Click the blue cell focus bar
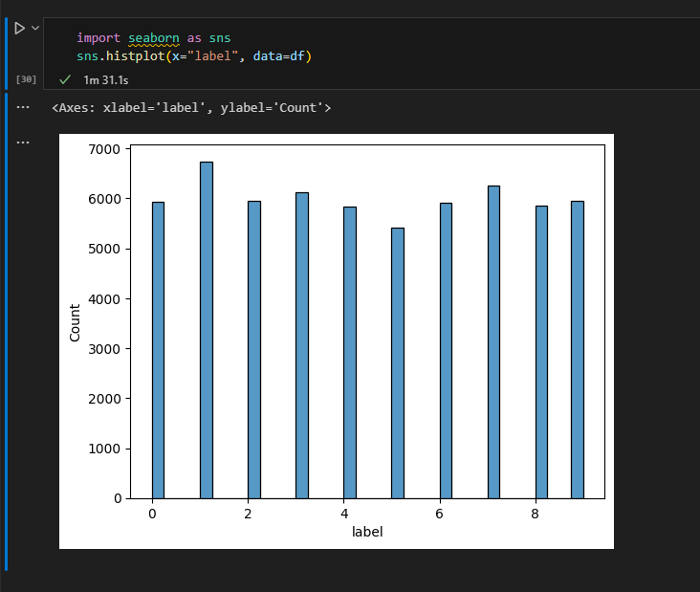This screenshot has height=592, width=700. [7, 54]
